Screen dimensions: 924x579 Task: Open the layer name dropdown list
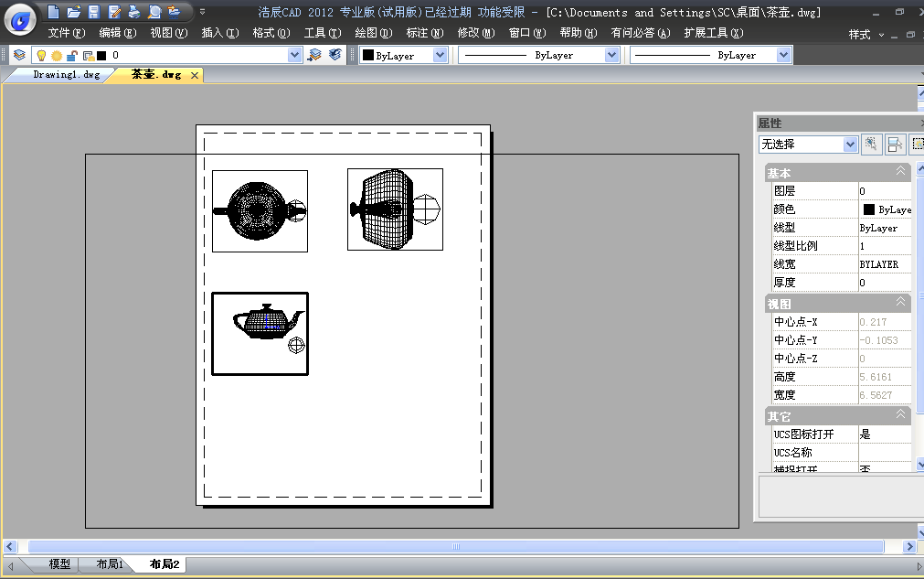[294, 55]
